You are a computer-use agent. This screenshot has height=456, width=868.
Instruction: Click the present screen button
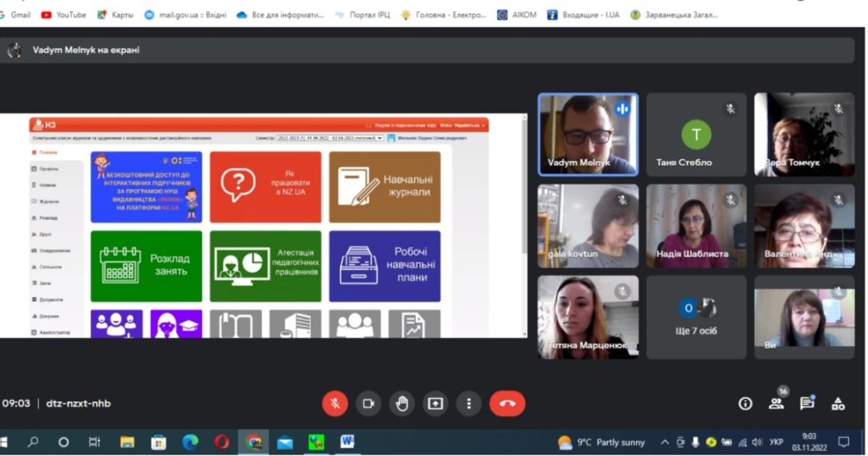point(435,404)
